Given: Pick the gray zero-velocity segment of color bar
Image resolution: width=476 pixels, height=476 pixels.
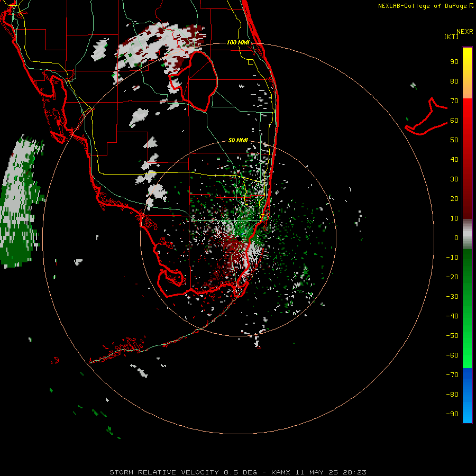Looking at the screenshot, I should tap(467, 234).
